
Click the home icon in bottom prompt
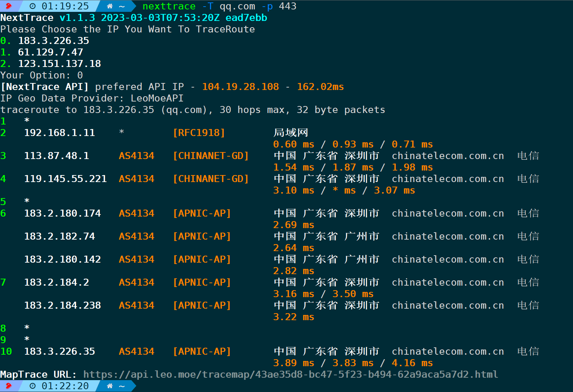pyautogui.click(x=110, y=386)
